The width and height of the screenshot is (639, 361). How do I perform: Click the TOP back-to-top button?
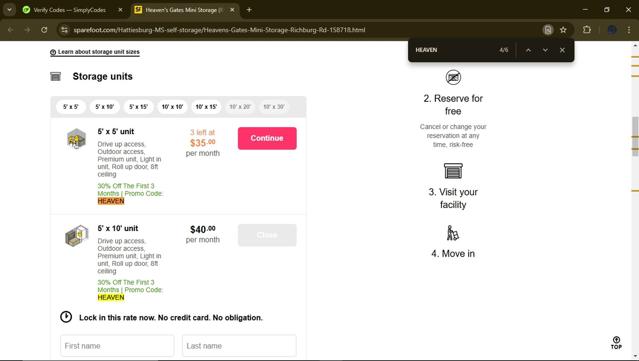click(616, 343)
